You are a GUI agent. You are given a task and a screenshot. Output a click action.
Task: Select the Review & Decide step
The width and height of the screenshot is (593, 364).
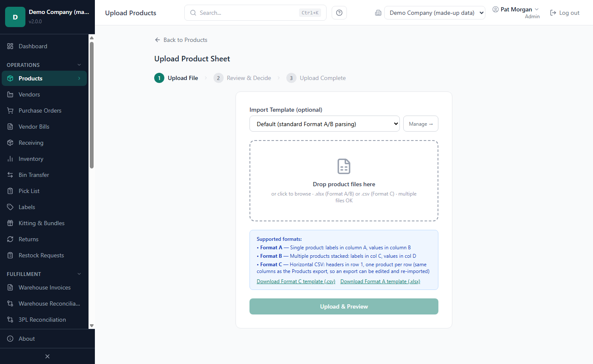click(x=242, y=78)
